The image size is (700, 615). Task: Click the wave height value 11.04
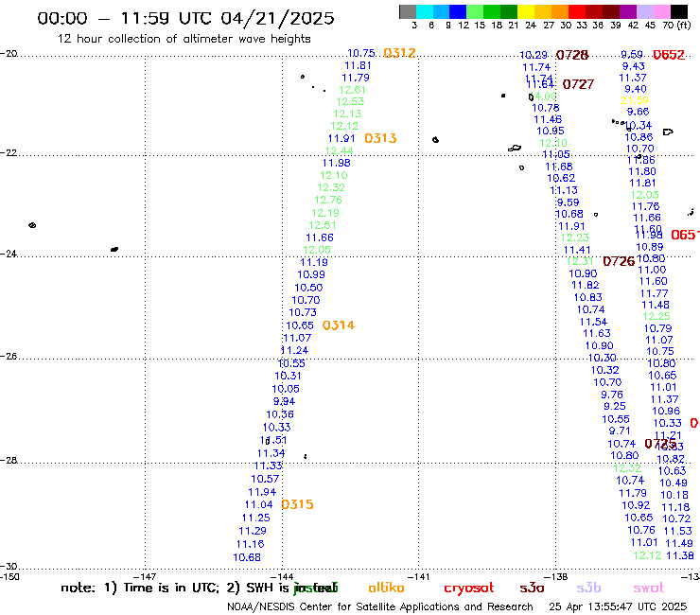(258, 504)
